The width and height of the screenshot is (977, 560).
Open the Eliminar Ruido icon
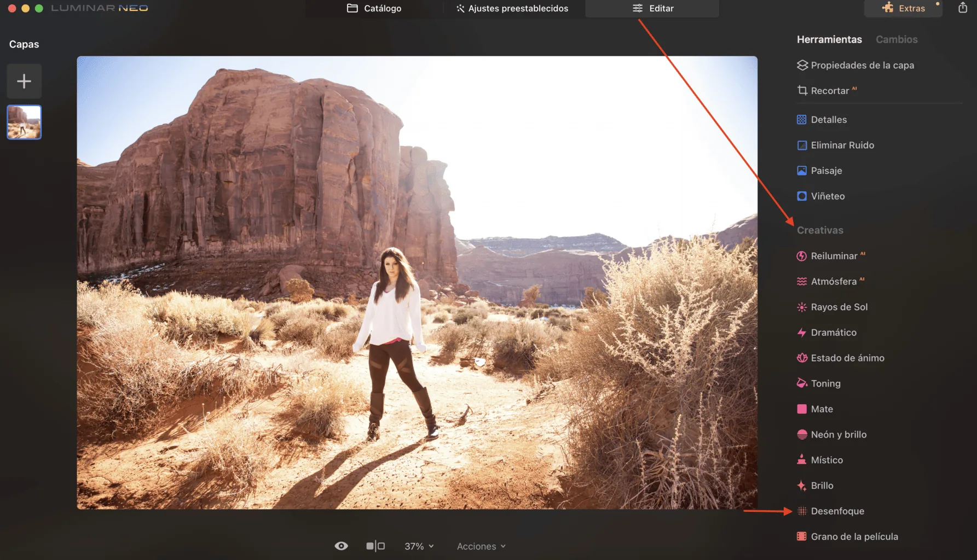point(802,145)
